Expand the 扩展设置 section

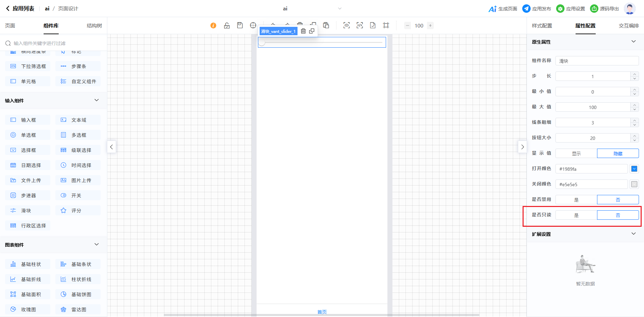click(633, 234)
